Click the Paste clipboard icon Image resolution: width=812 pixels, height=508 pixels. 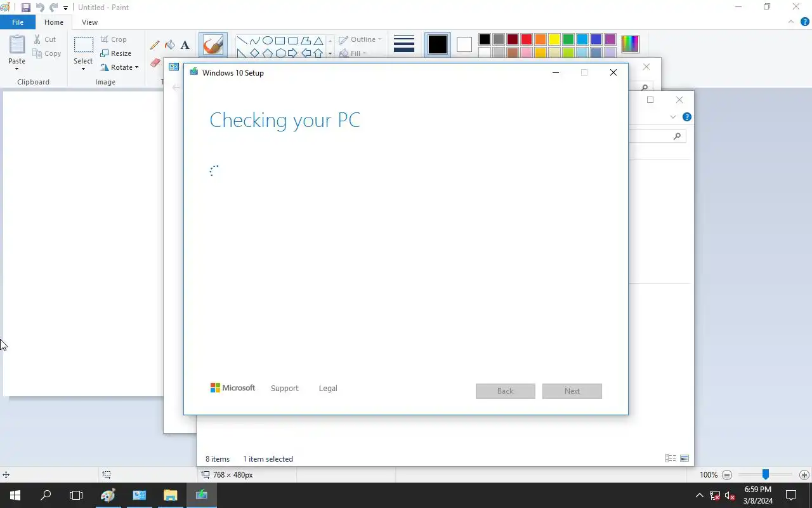[17, 44]
